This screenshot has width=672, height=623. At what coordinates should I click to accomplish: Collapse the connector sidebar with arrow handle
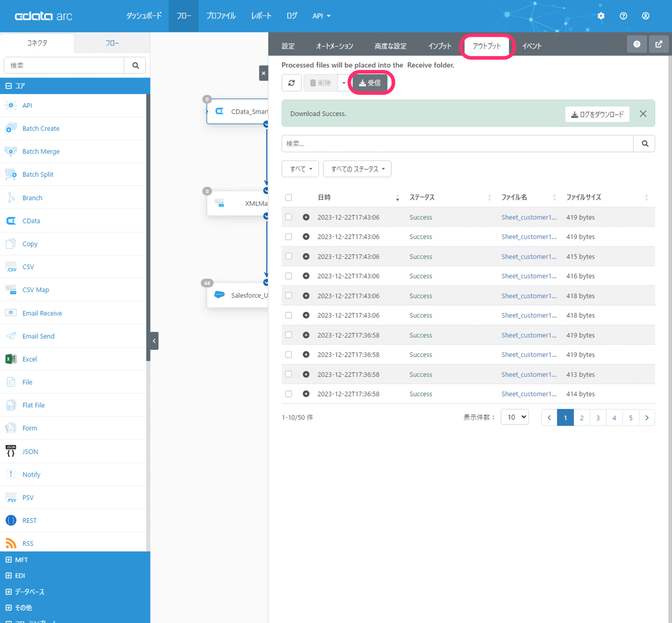point(154,341)
